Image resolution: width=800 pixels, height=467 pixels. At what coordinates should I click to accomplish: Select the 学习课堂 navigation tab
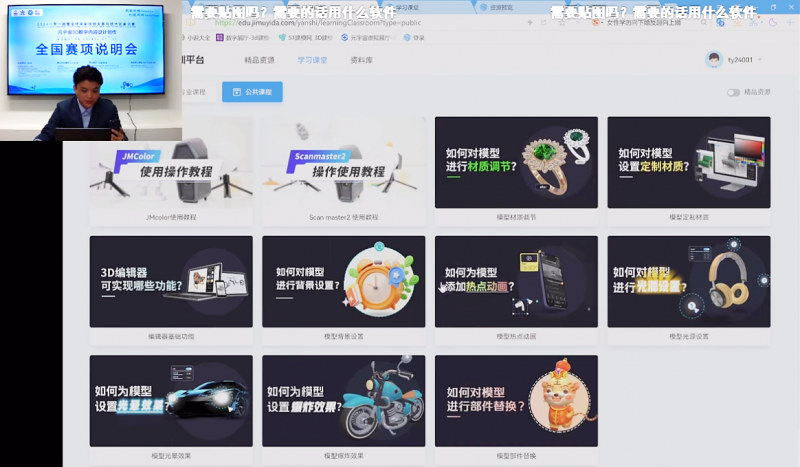pyautogui.click(x=312, y=60)
